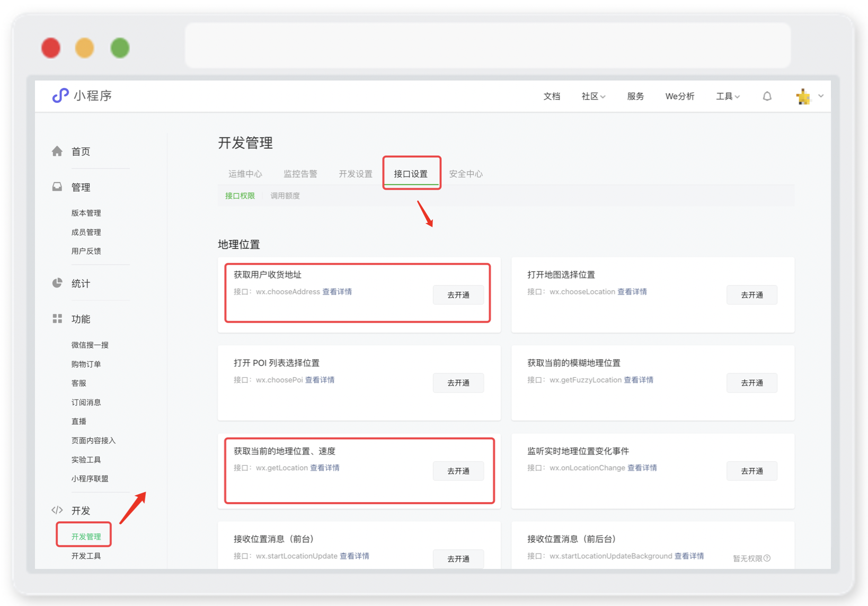868x606 pixels.
Task: Click the code icon beside 开发
Action: (x=57, y=510)
